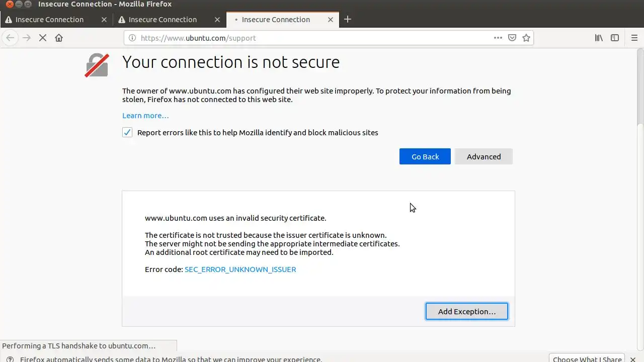Screen dimensions: 644x362
Task: Click the stop loading X icon
Action: tap(43, 38)
